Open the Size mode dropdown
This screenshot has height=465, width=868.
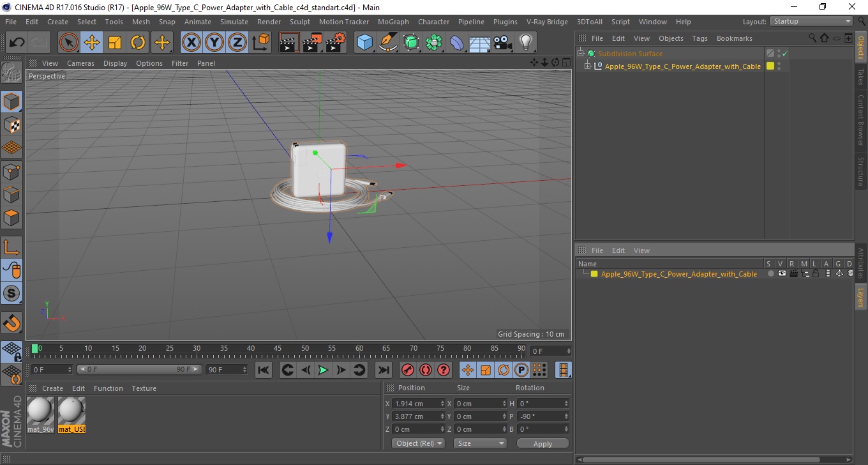(x=480, y=443)
